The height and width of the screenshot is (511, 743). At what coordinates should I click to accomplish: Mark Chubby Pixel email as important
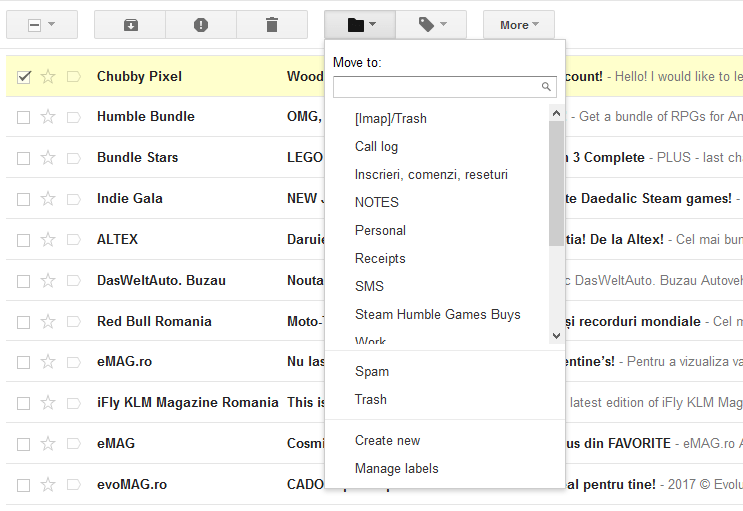[x=73, y=76]
